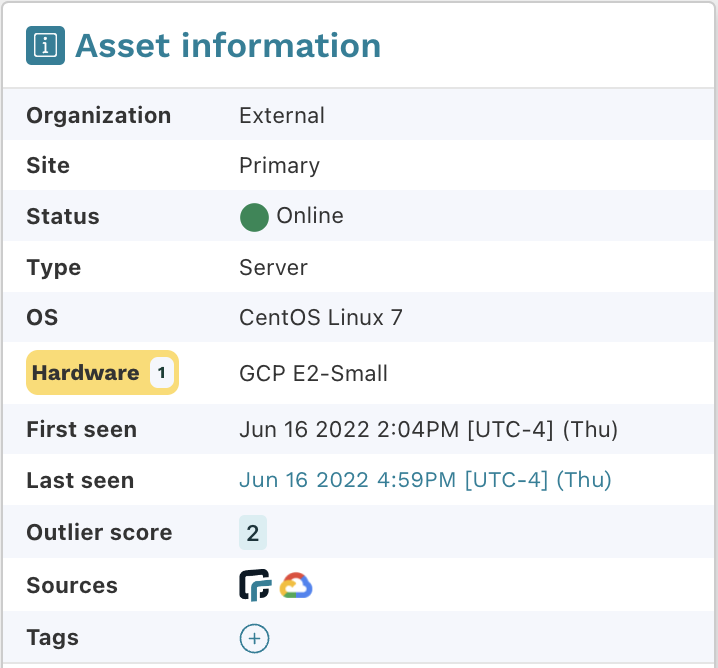Screen dimensions: 718x668
Task: Select the GCP E2-Small hardware value
Action: [313, 374]
